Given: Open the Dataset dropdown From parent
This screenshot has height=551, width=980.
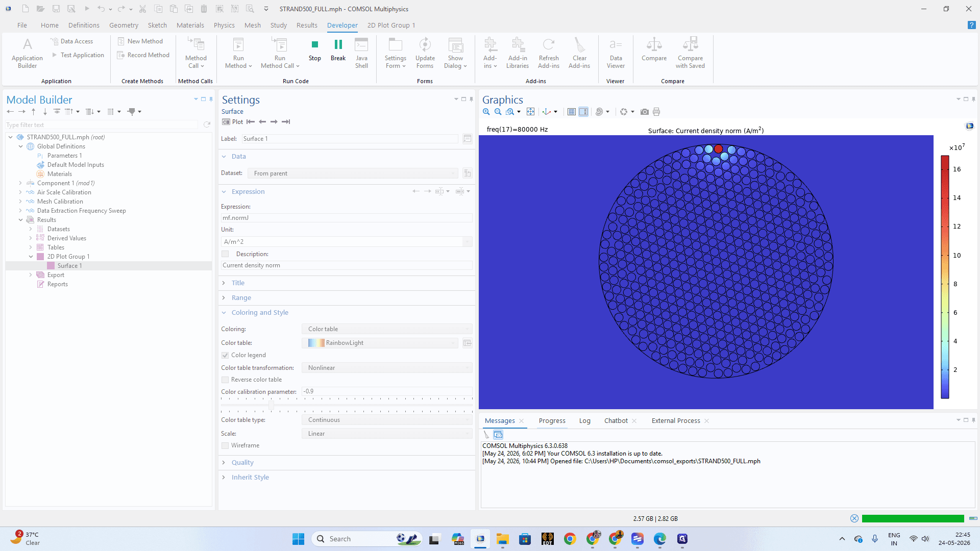Looking at the screenshot, I should coord(353,173).
